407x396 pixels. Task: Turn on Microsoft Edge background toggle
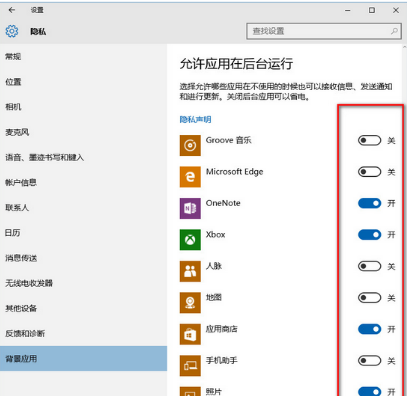pos(369,172)
